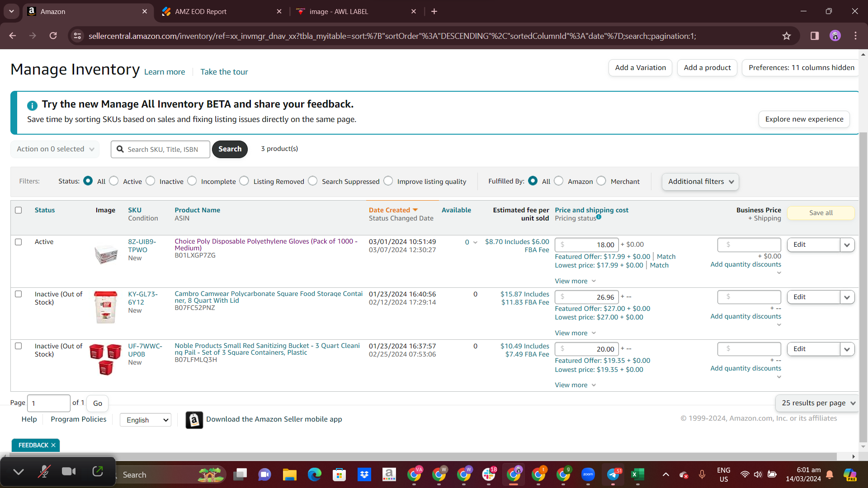Click the Date Created sort arrow
868x488 pixels.
coord(415,210)
